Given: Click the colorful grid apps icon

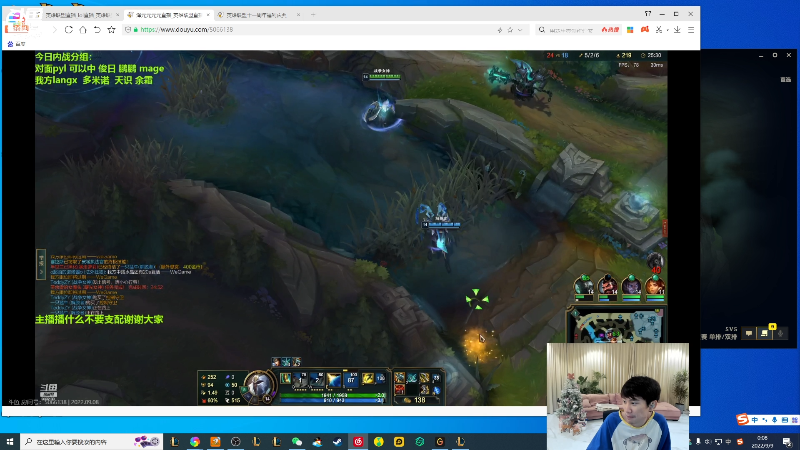Looking at the screenshot, I should tap(630, 30).
